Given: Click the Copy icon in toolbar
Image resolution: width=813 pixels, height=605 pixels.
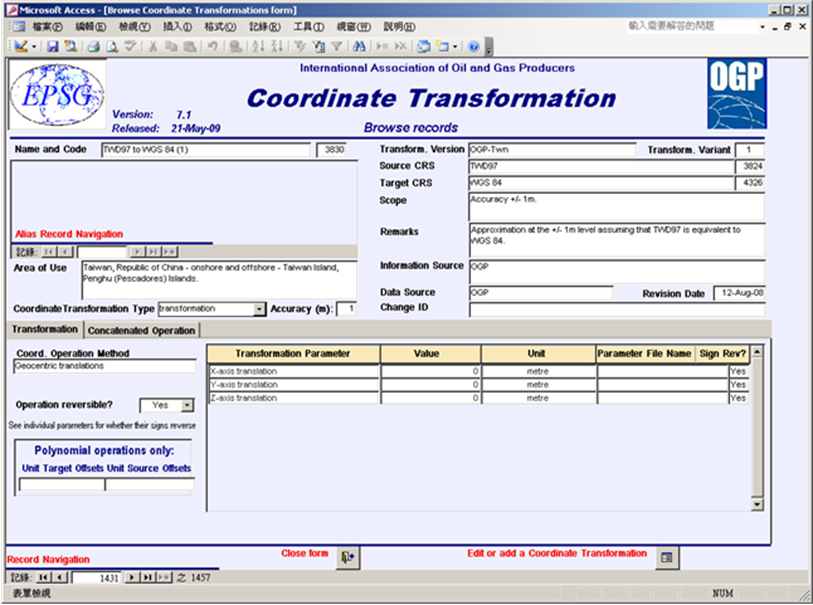Looking at the screenshot, I should pos(171,47).
